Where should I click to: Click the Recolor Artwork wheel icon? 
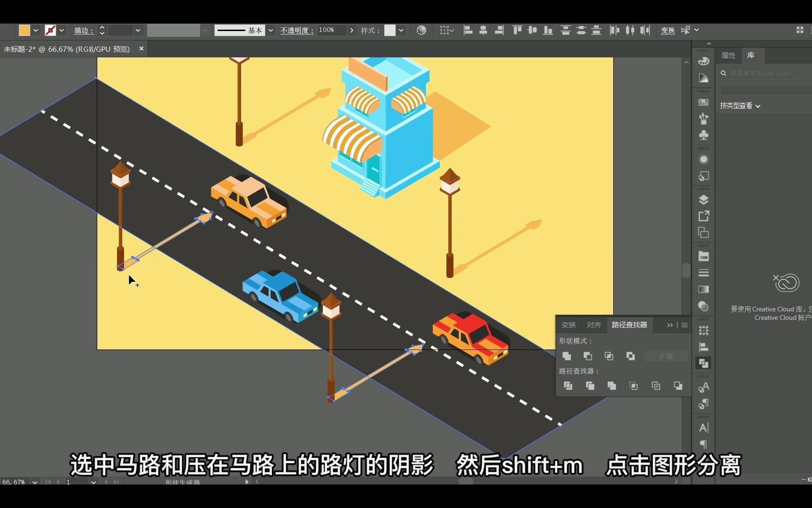[422, 30]
